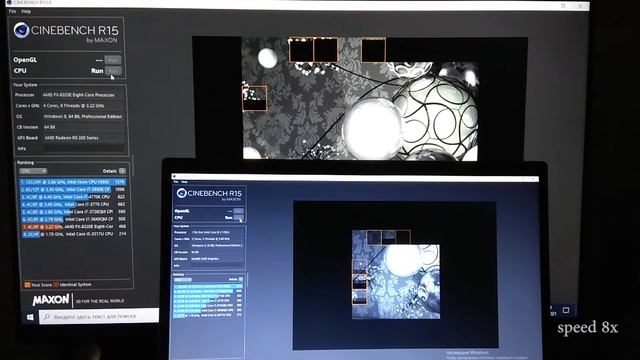Click the MAXON logo on large monitor
The width and height of the screenshot is (640, 360).
(51, 300)
